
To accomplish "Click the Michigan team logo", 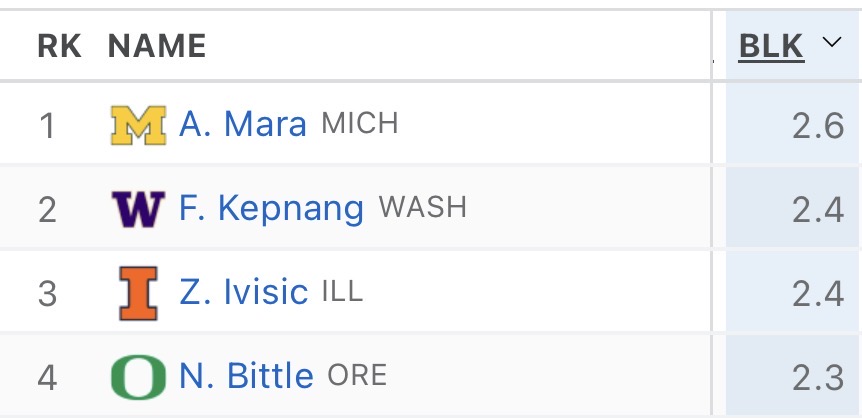I will [x=138, y=125].
